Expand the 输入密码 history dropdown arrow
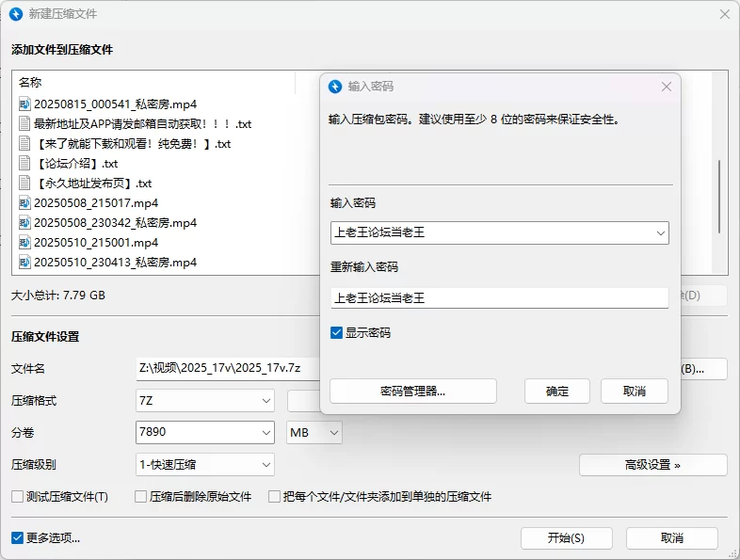This screenshot has width=740, height=560. point(659,232)
